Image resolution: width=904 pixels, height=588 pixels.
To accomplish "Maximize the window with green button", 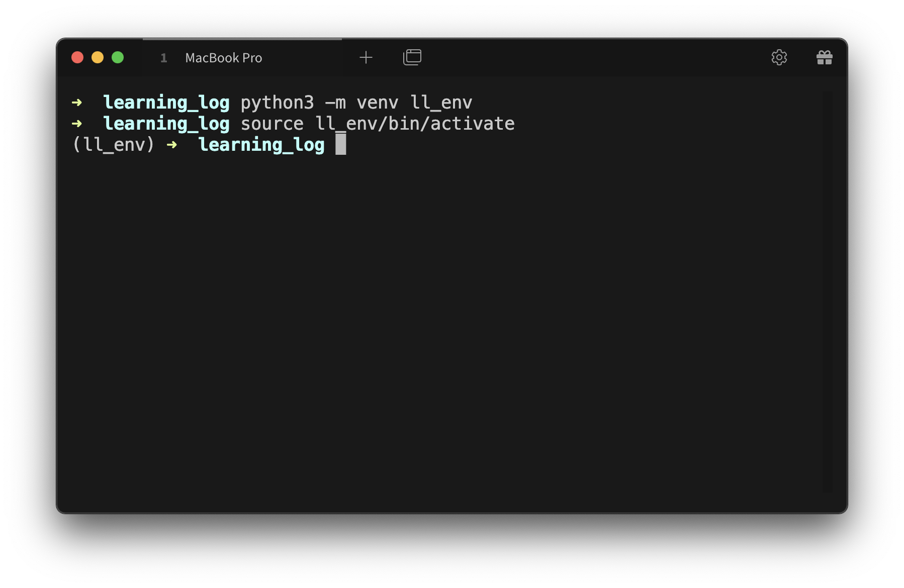I will 118,57.
